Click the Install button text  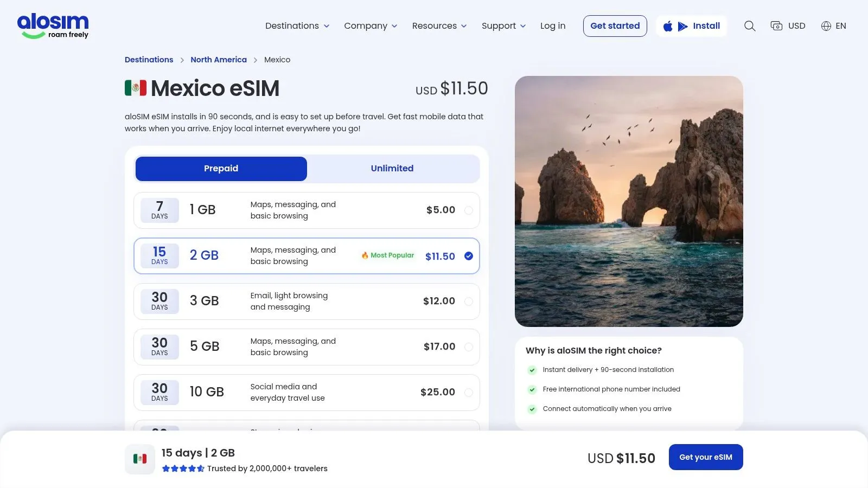pyautogui.click(x=706, y=26)
